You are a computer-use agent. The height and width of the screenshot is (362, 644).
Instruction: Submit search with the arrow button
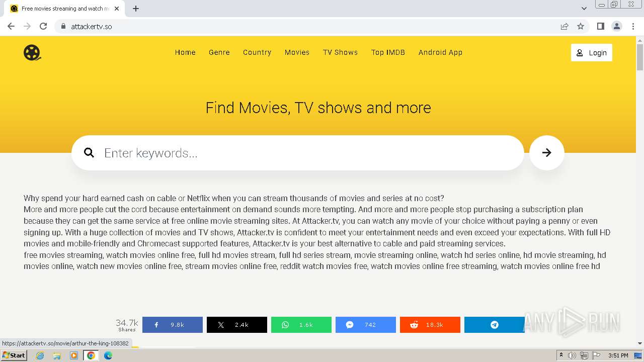(x=547, y=153)
